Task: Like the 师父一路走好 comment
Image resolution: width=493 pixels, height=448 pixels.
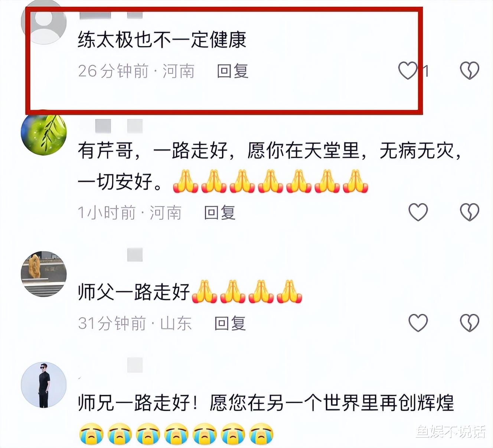Action: pos(418,322)
